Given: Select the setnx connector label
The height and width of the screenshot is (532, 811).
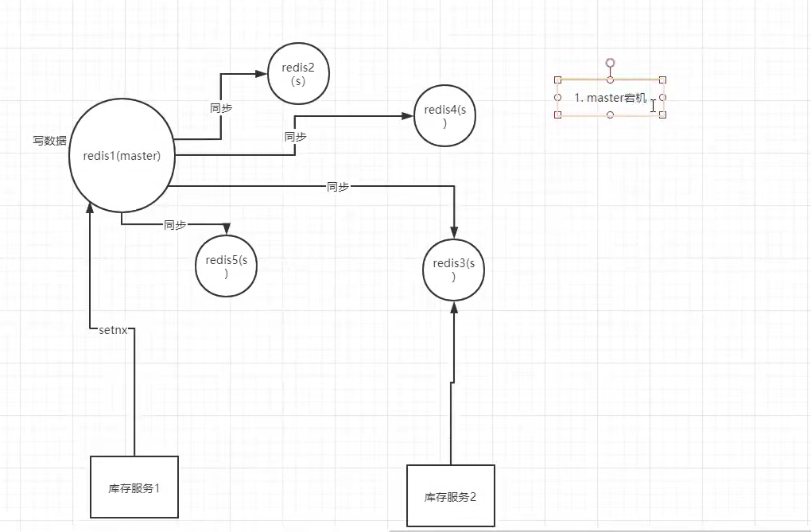Looking at the screenshot, I should 113,328.
